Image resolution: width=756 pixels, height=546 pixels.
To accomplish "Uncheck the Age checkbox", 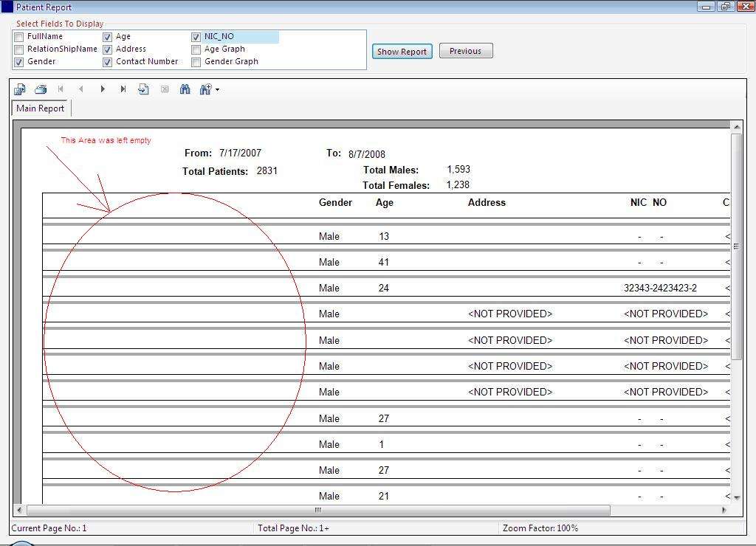I will click(x=108, y=37).
